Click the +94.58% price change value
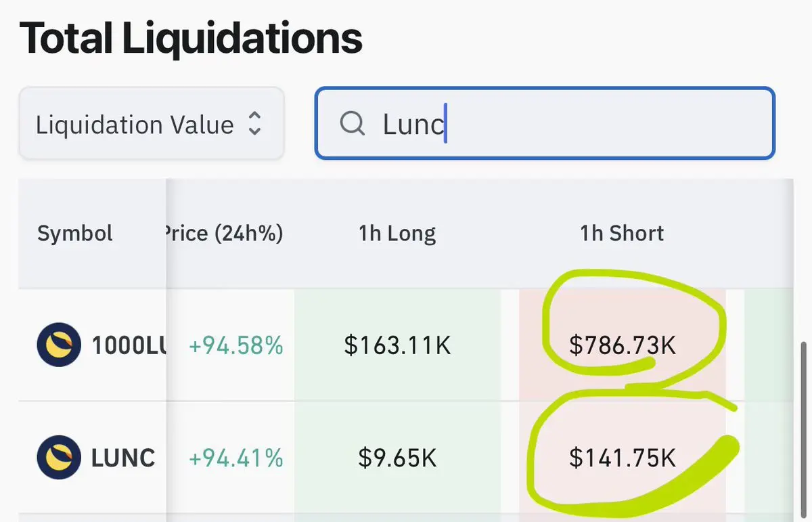Viewport: 812px width, 522px height. [235, 346]
